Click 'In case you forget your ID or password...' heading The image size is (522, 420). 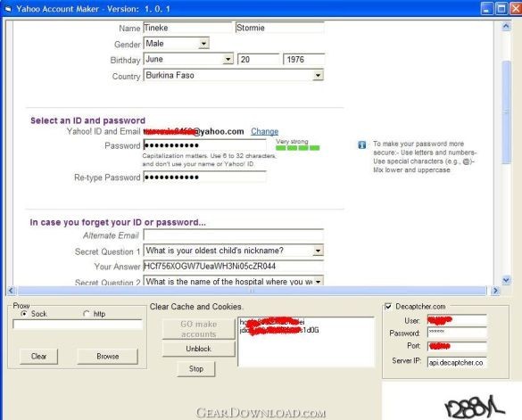pyautogui.click(x=118, y=222)
